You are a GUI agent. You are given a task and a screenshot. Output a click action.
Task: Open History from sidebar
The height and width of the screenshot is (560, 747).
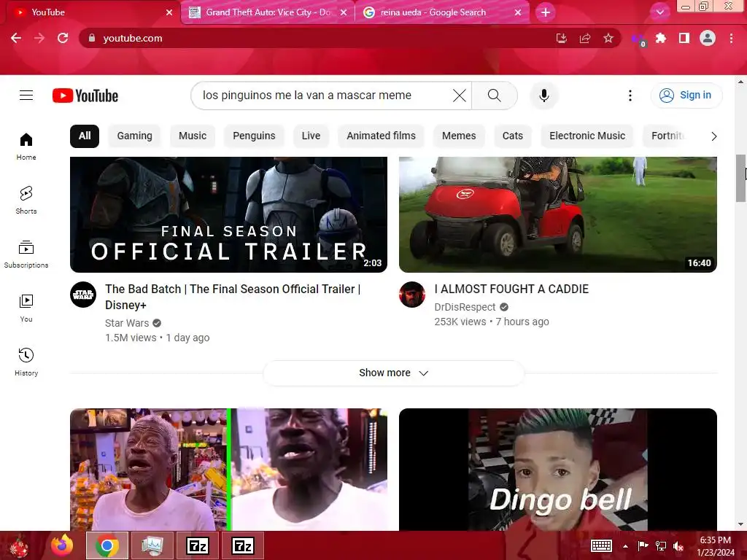click(26, 362)
